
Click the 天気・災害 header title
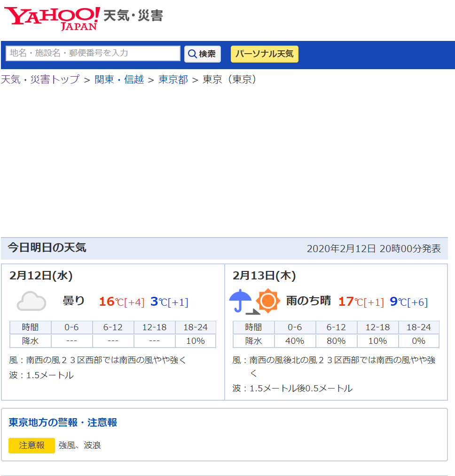point(133,16)
